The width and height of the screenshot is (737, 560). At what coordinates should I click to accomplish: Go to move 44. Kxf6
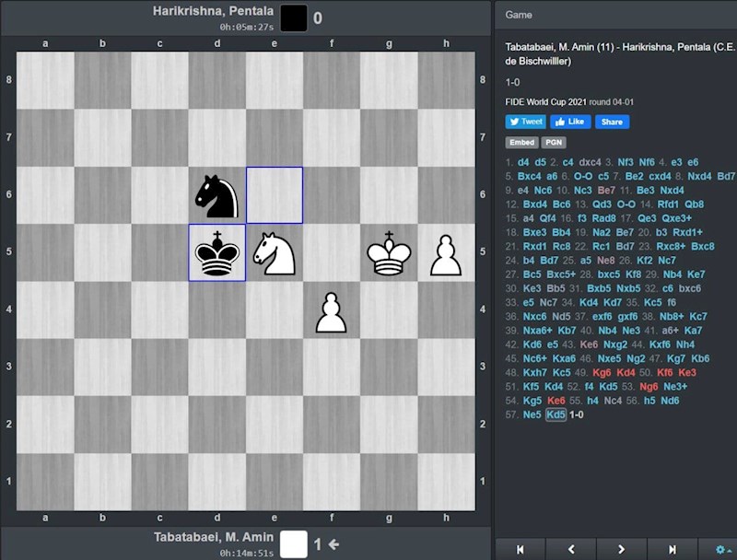tap(660, 344)
